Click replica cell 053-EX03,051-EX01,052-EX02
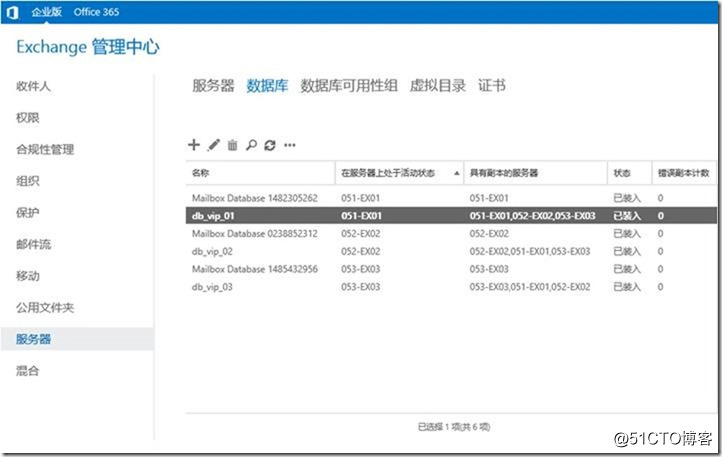 click(530, 287)
